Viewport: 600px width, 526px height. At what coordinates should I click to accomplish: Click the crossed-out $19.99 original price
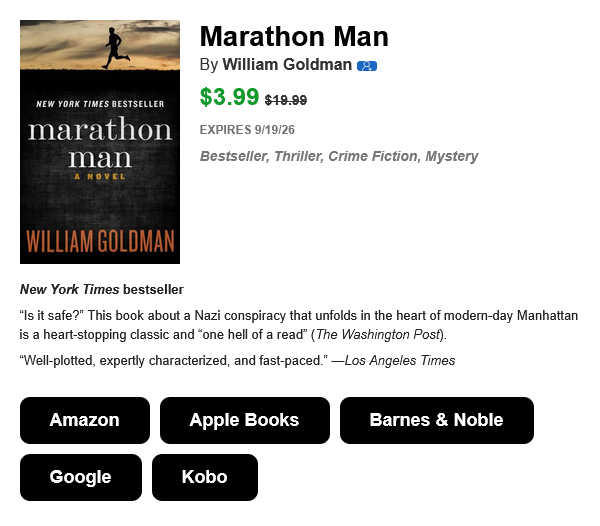pyautogui.click(x=286, y=100)
